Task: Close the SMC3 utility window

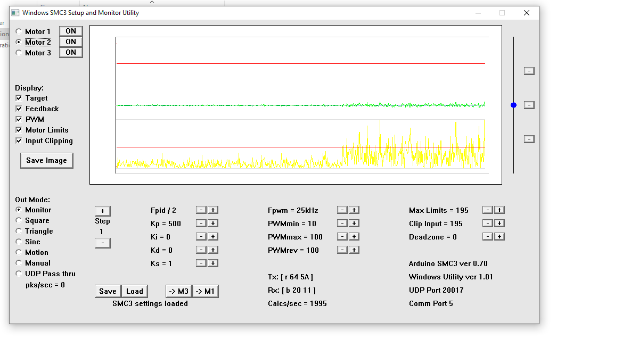Action: point(527,13)
